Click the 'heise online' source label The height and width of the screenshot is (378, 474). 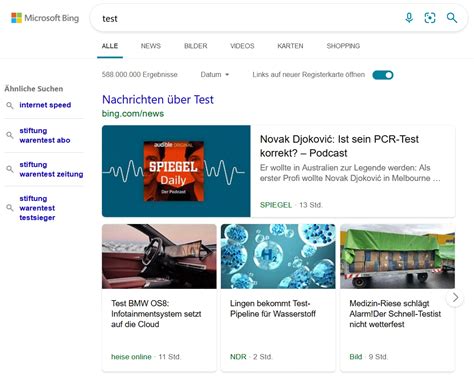(x=131, y=357)
